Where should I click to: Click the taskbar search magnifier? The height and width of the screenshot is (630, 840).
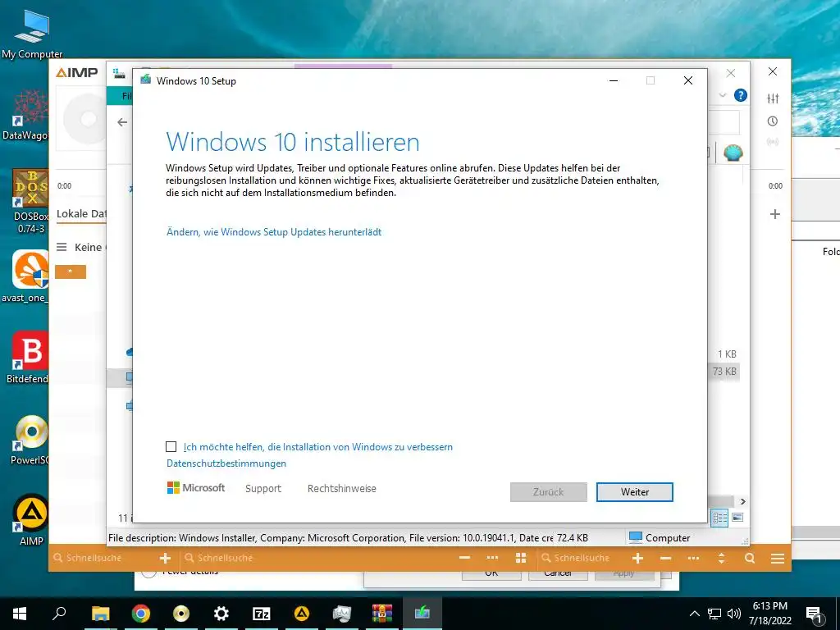[x=59, y=614]
